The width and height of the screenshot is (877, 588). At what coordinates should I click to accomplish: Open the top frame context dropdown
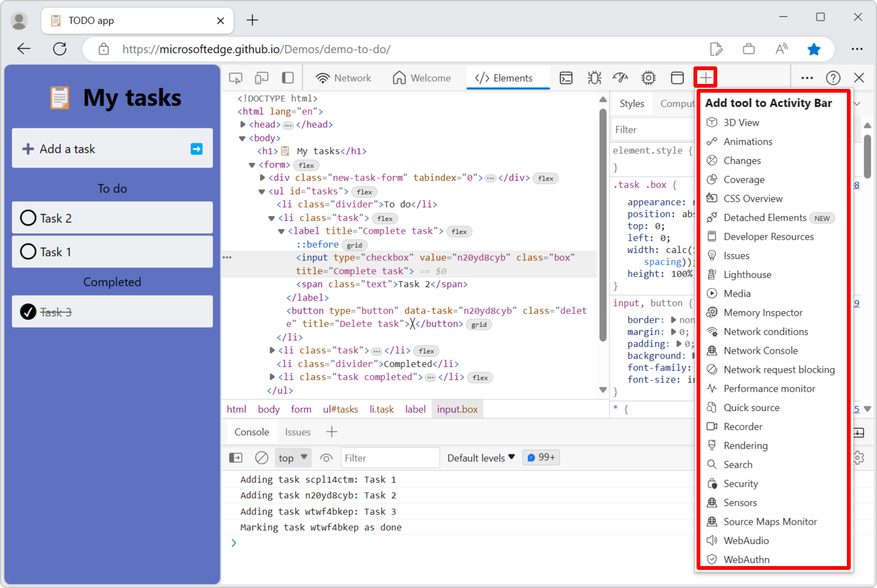pos(293,458)
